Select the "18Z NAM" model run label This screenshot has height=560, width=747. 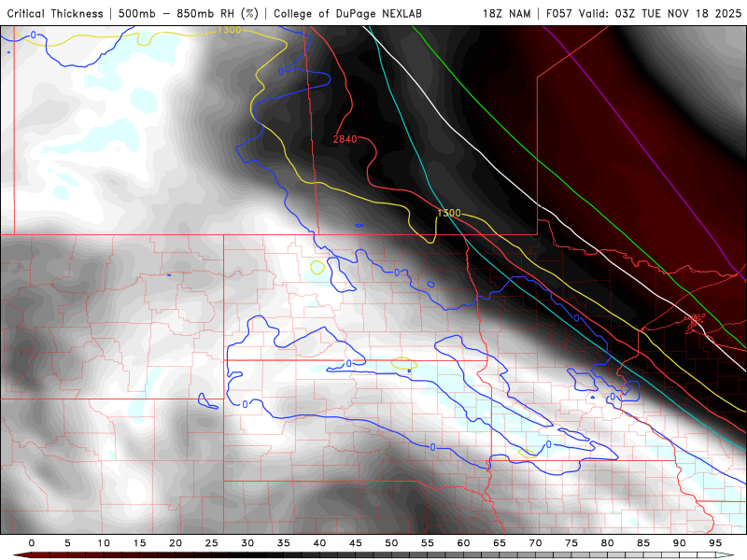tap(506, 14)
